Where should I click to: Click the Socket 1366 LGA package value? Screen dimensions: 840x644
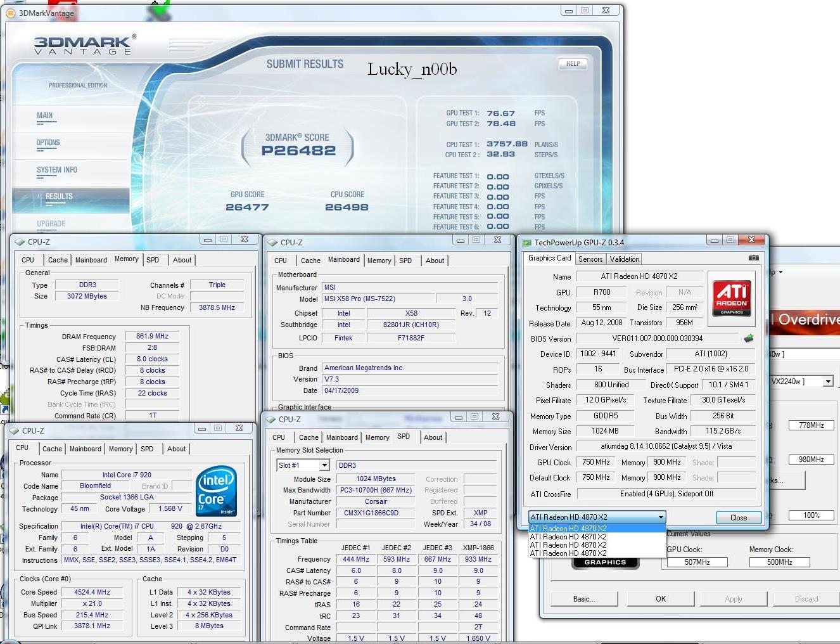pyautogui.click(x=127, y=497)
